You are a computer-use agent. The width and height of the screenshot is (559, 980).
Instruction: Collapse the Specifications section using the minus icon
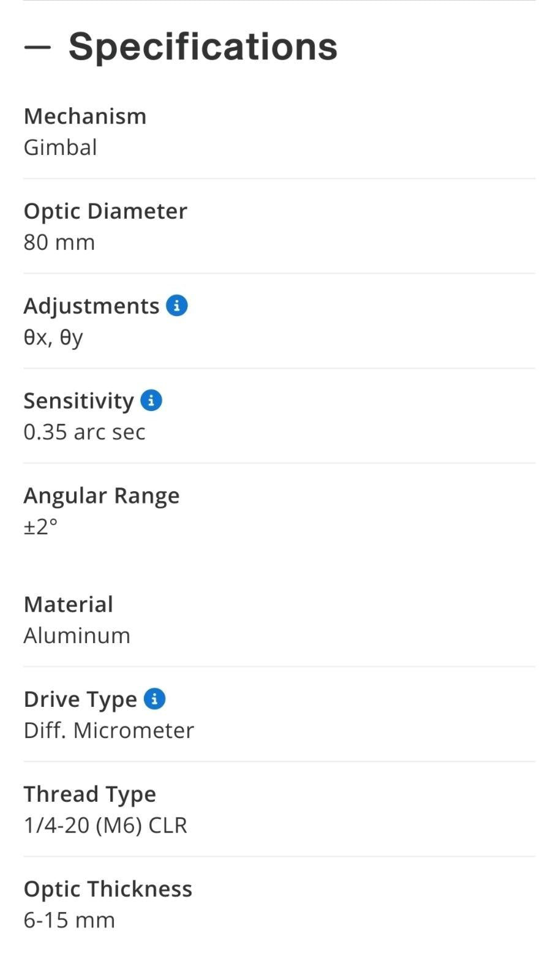37,47
